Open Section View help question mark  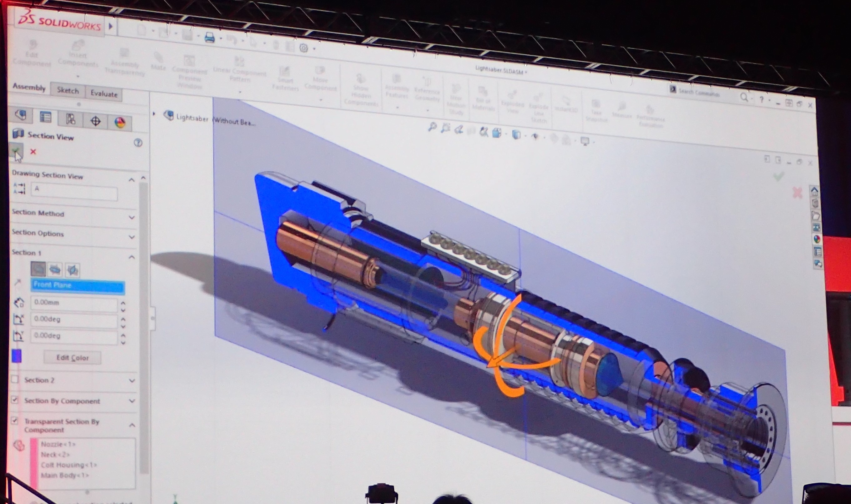138,143
